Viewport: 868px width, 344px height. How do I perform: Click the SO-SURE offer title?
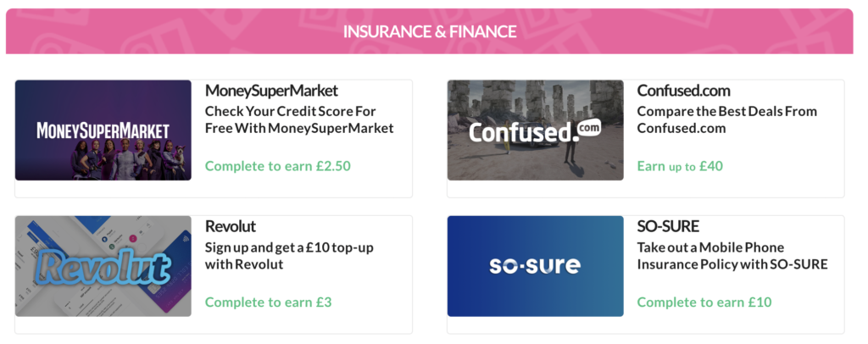pyautogui.click(x=668, y=226)
